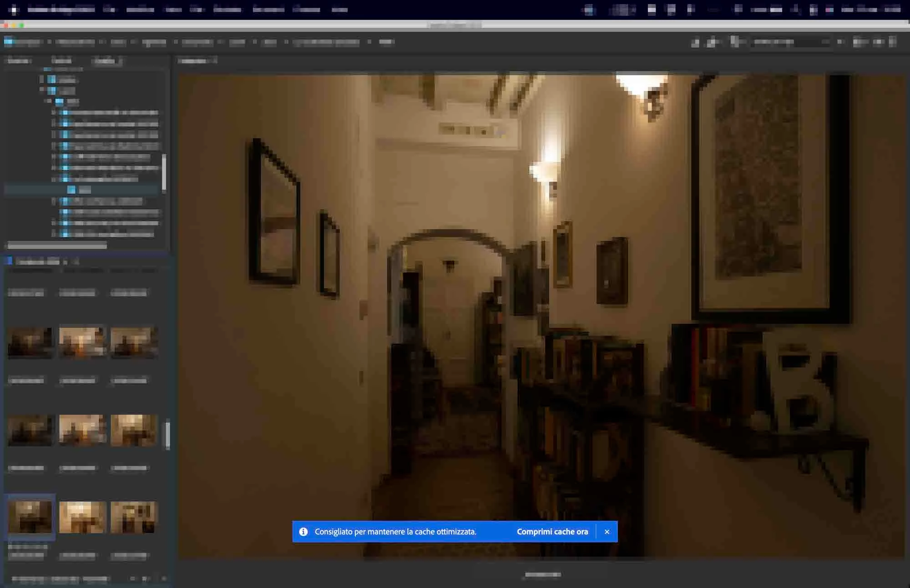Click the blue computer icon starting the path bar
The image size is (910, 588).
pyautogui.click(x=9, y=42)
